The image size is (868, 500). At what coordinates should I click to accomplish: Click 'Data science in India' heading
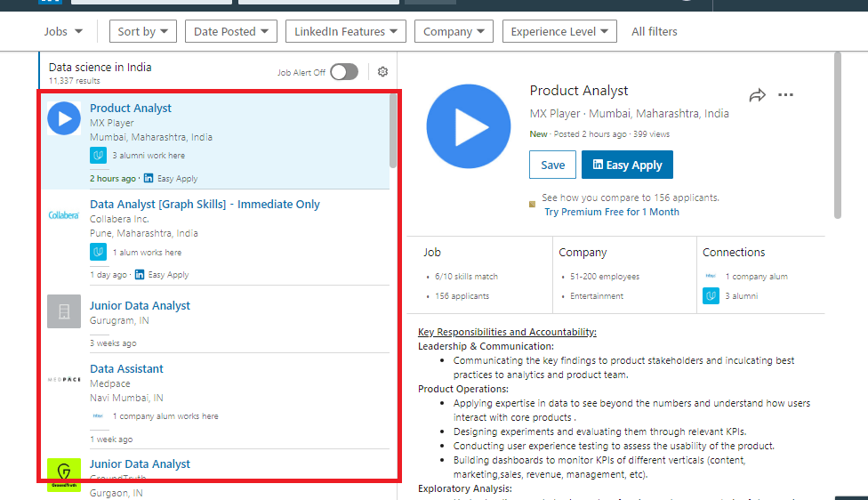[x=100, y=67]
